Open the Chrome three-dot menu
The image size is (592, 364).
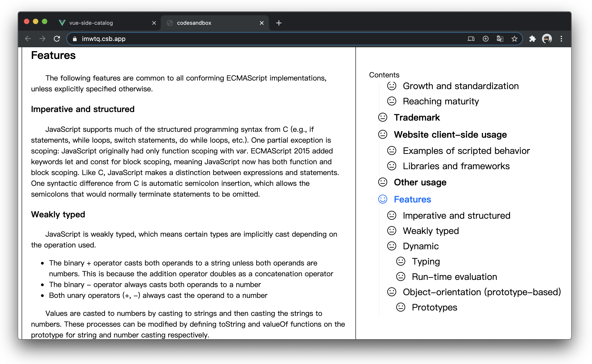click(x=561, y=39)
